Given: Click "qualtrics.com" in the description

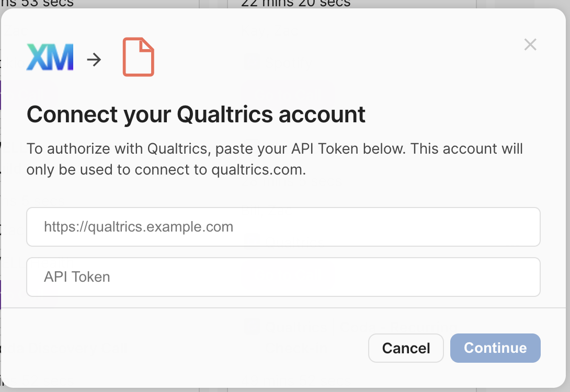Looking at the screenshot, I should 257,170.
